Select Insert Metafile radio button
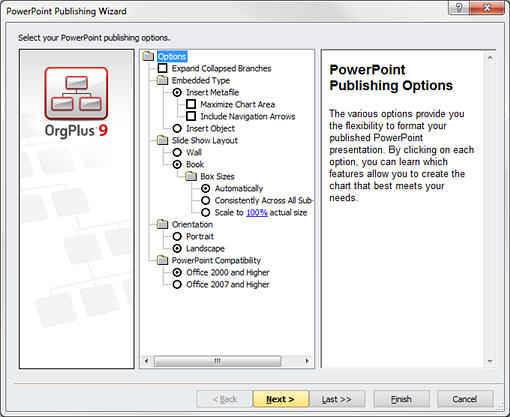 click(x=177, y=92)
